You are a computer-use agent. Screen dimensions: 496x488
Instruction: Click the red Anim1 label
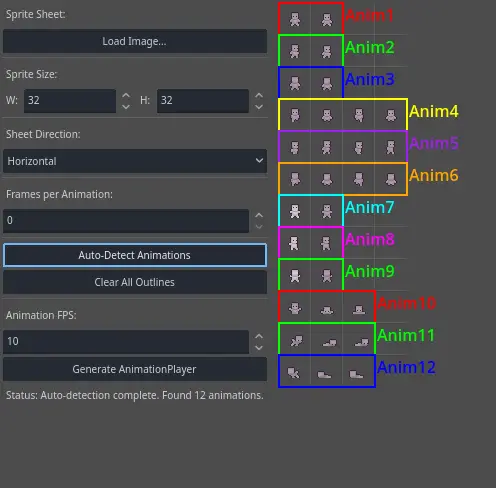[369, 15]
